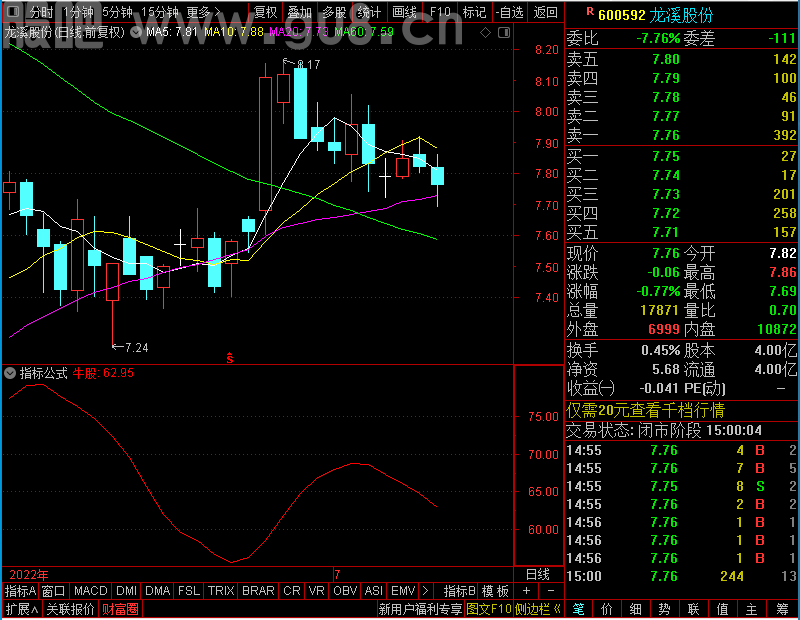This screenshot has height=620, width=800.
Task: Select the TRIX indicator
Action: tap(221, 591)
